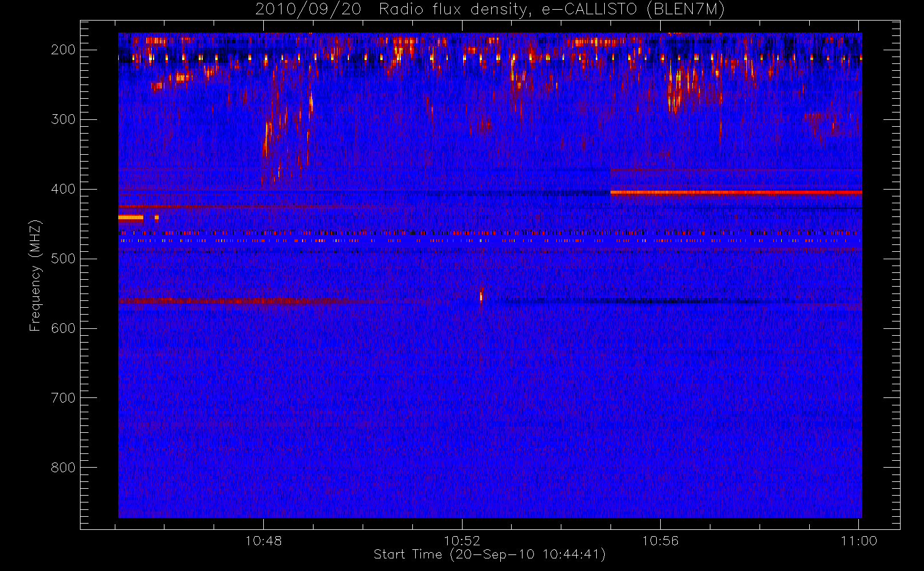Select the Frequency (MHZ) axis label

tap(35, 275)
